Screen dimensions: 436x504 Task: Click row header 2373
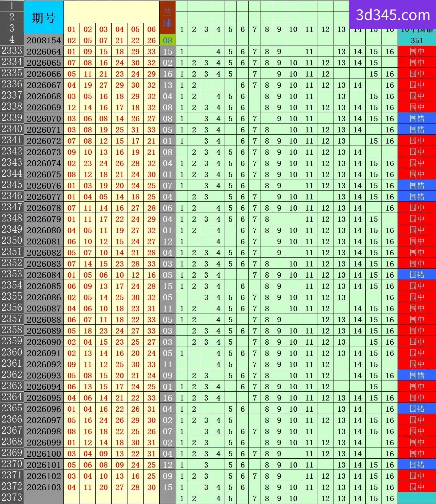tap(12, 498)
